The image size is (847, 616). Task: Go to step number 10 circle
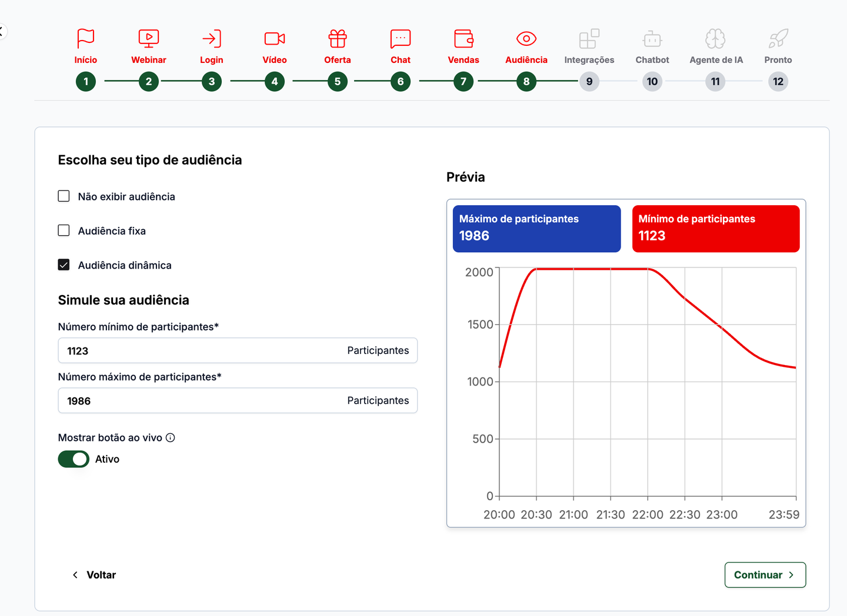(652, 82)
